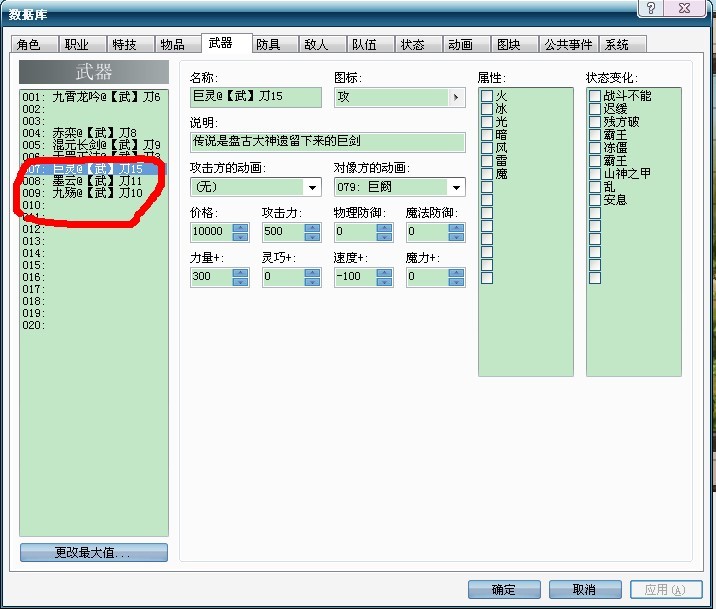Click the 攻击力 field showing 500
This screenshot has height=609, width=716.
click(283, 232)
